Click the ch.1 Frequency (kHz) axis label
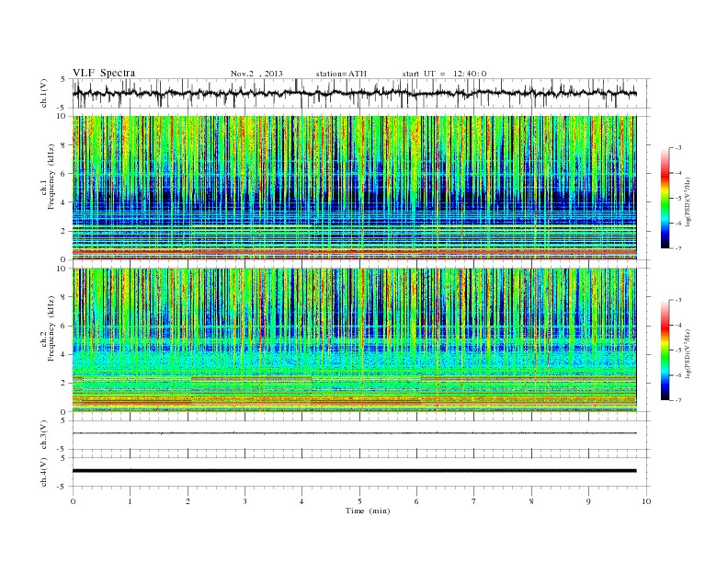This screenshot has width=728, height=563. (48, 177)
